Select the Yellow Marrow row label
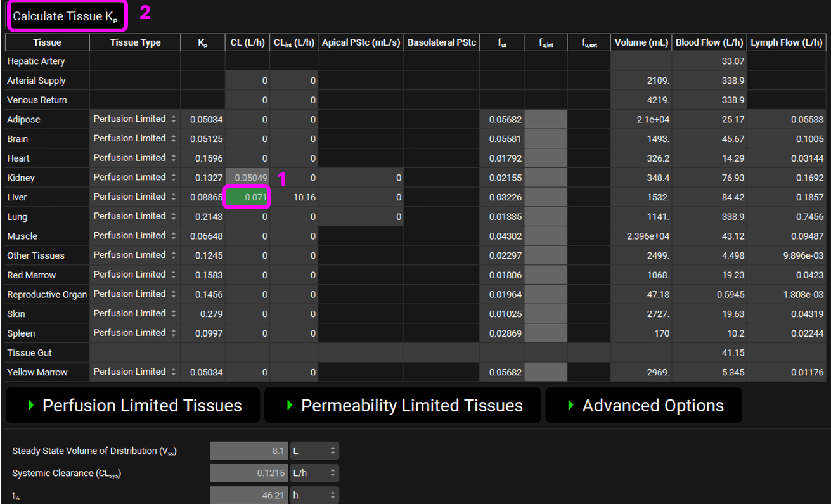831x504 pixels. point(37,372)
